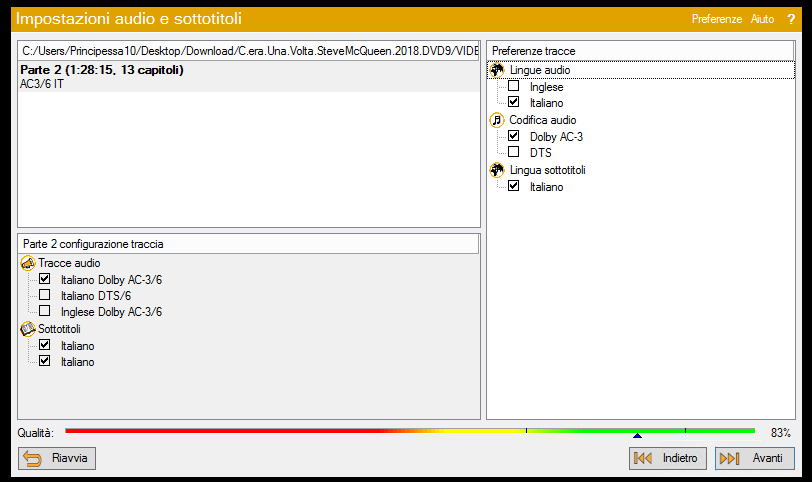Viewport: 812px width, 482px height.
Task: Uncheck Italiano under Lingua sottotitoli
Action: 514,186
